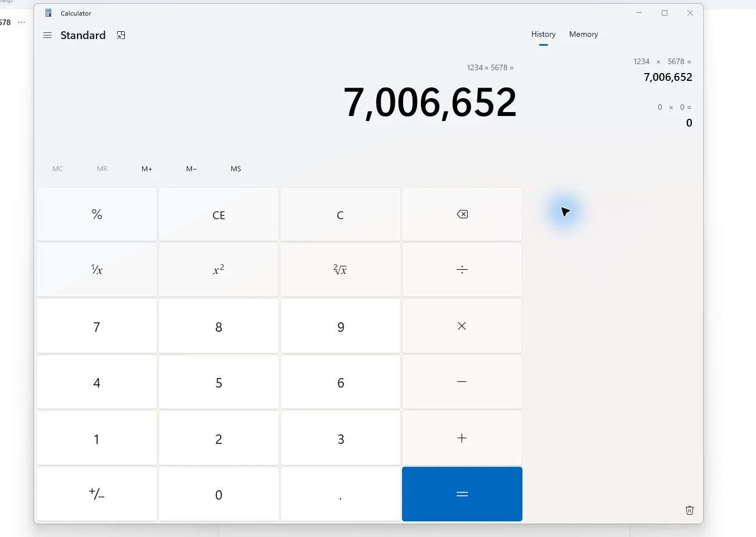Viewport: 756px width, 537px height.
Task: Tap digit 6 key
Action: pyautogui.click(x=341, y=382)
